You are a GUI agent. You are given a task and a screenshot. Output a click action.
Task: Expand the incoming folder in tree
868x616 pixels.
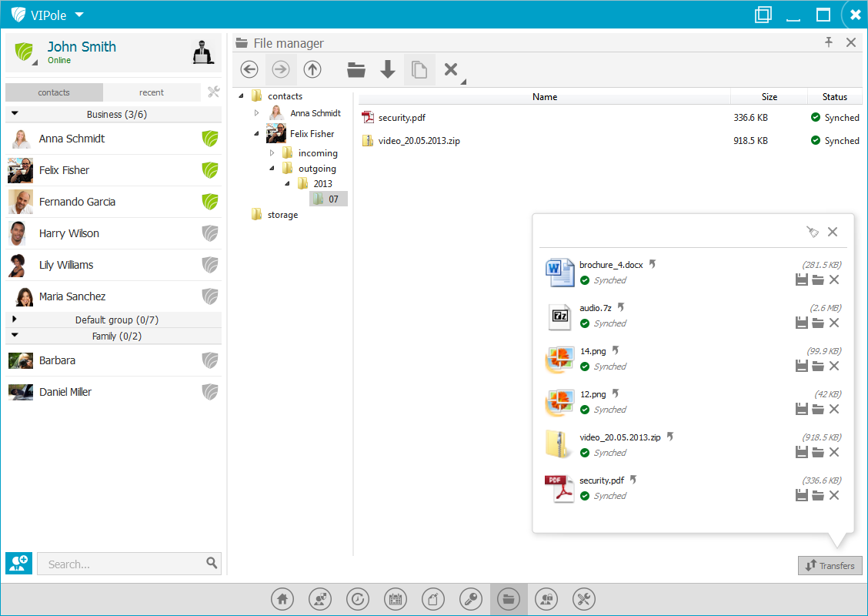[x=272, y=153]
